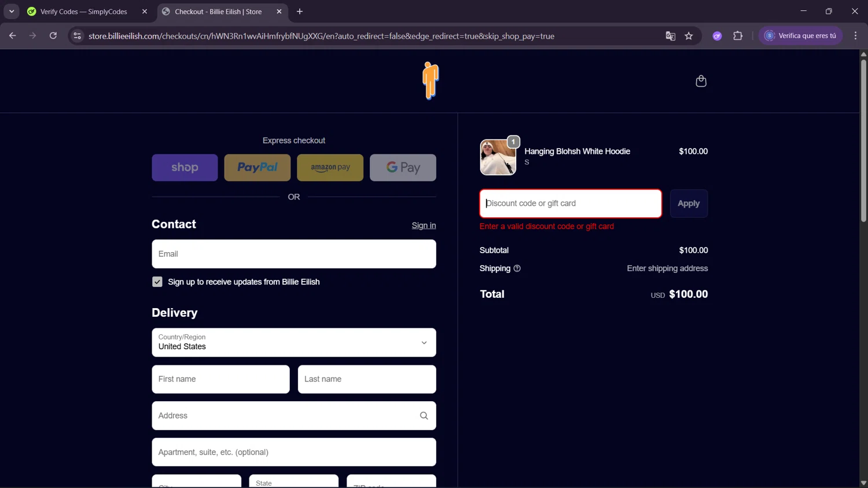Viewport: 868px width, 488px height.
Task: Focus the Email input field
Action: [x=294, y=254]
